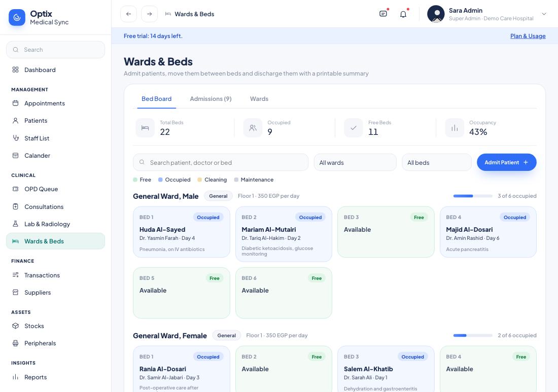Click the Search patient, doctor or bed field
The width and height of the screenshot is (558, 392).
pos(221,163)
